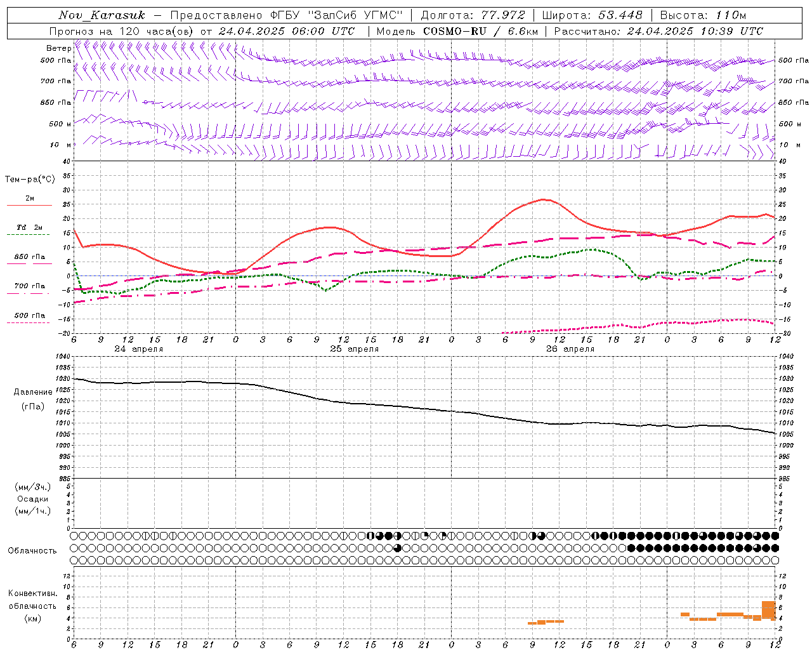
Task: Click the 'Осадки' precipitation label
Action: click(33, 499)
